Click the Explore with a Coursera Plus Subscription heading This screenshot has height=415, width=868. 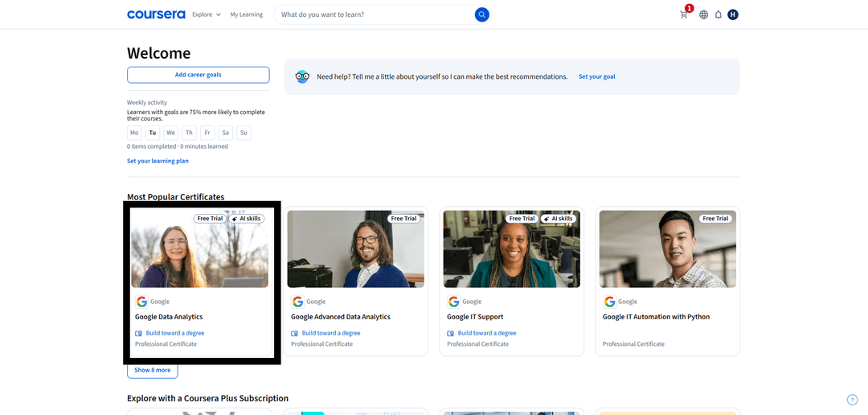click(x=207, y=398)
